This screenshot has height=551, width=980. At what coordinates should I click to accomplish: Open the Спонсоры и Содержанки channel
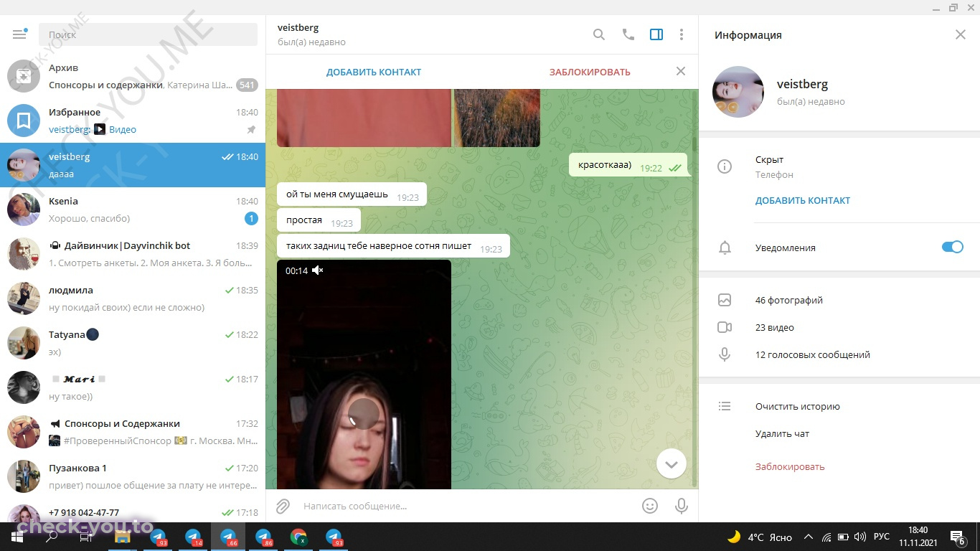pos(133,432)
